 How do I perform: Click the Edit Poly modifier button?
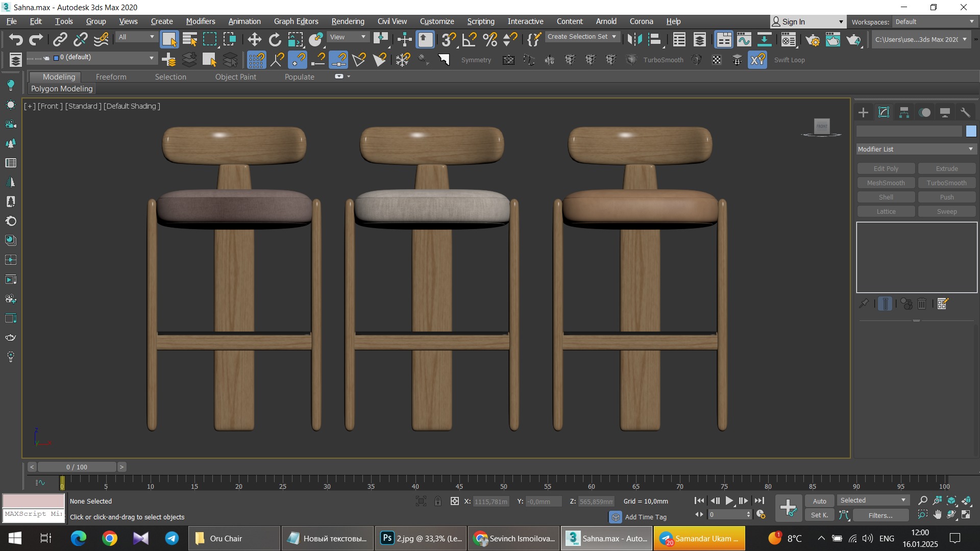[x=886, y=168]
